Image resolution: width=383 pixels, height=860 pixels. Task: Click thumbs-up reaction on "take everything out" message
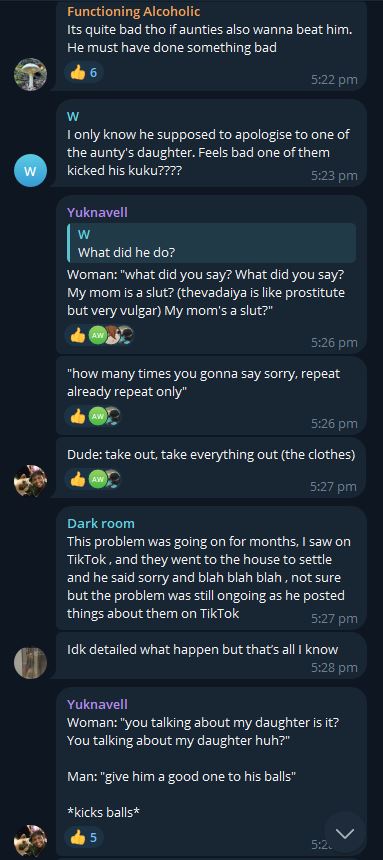click(x=78, y=479)
